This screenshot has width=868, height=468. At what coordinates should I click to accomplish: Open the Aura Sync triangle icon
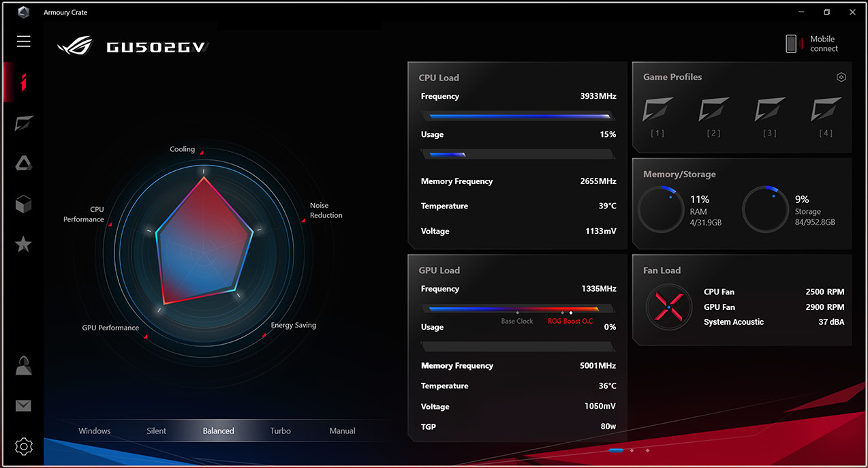[x=24, y=163]
